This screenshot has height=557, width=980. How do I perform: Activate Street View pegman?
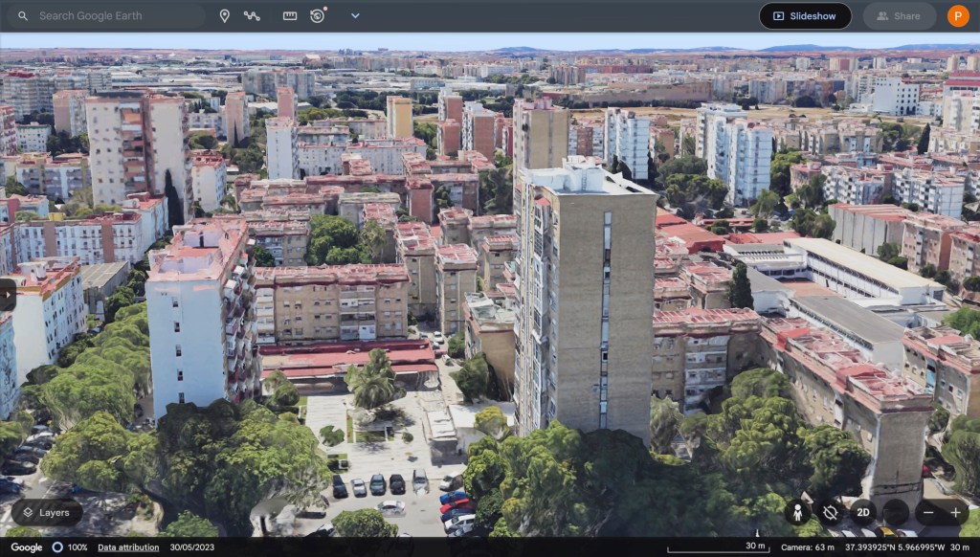point(797,512)
